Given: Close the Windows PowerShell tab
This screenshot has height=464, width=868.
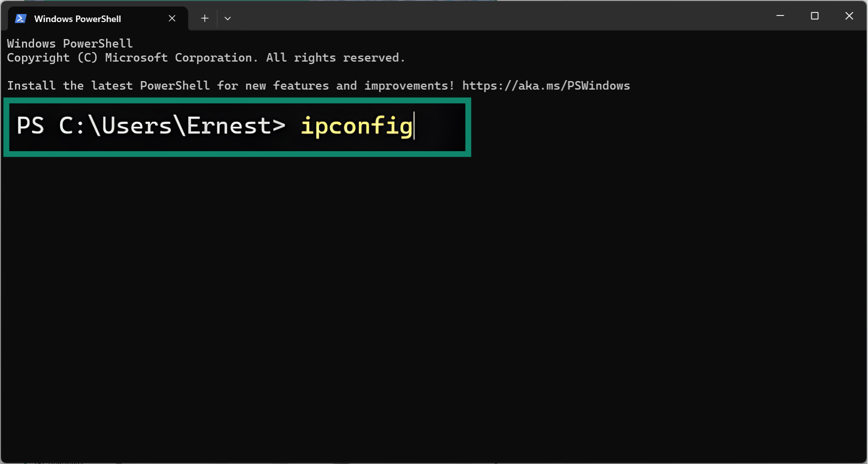Looking at the screenshot, I should [172, 18].
